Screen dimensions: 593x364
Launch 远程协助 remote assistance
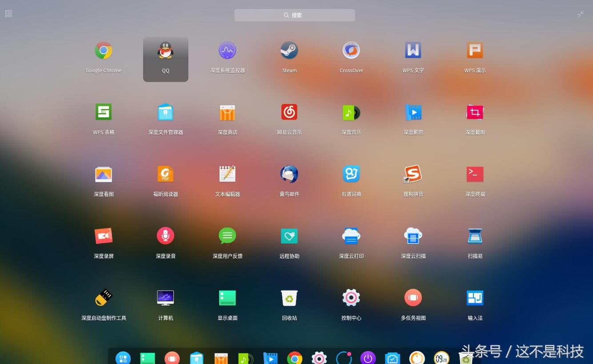point(289,236)
